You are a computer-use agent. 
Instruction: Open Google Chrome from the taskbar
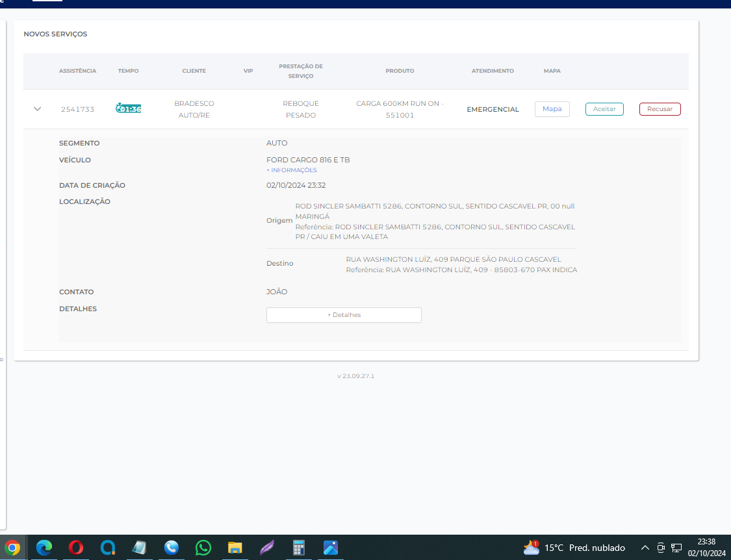pos(12,548)
